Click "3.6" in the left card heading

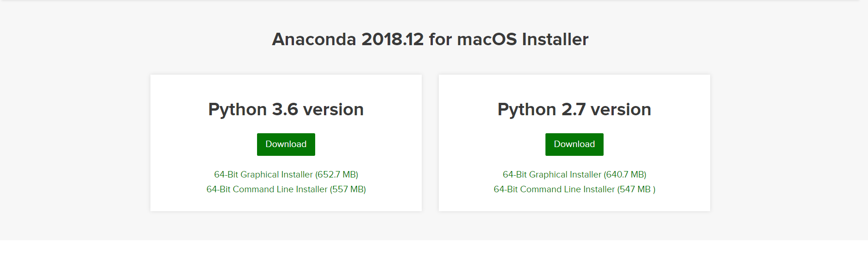pyautogui.click(x=285, y=110)
